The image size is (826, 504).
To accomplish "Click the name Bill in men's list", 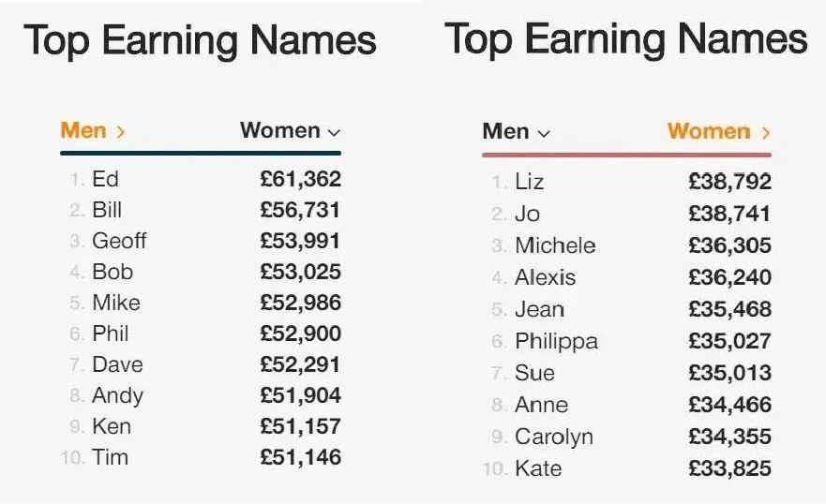I will point(107,210).
